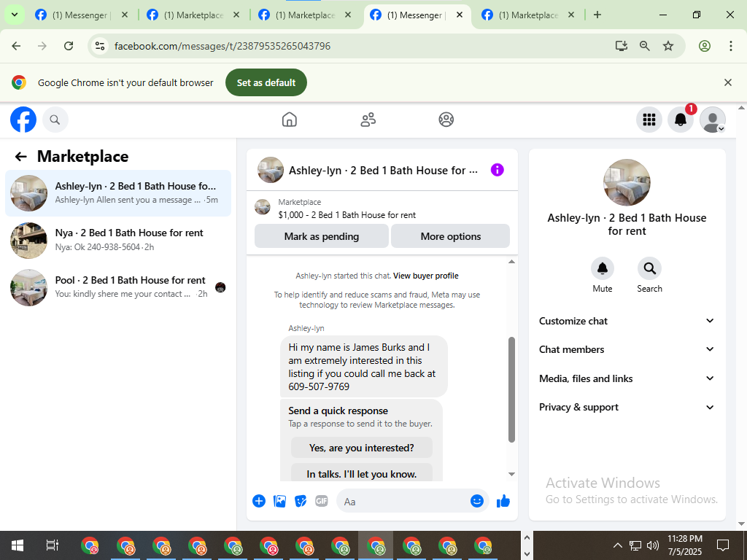Open the Chrome profile icon
The height and width of the screenshot is (560, 747).
pyautogui.click(x=705, y=46)
